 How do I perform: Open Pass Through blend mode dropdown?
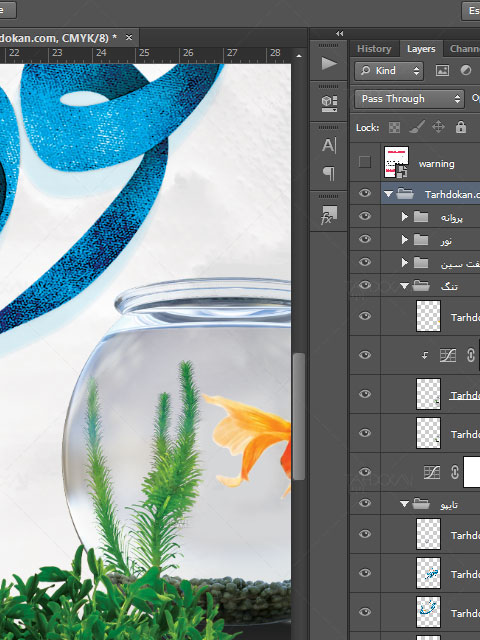click(x=409, y=99)
